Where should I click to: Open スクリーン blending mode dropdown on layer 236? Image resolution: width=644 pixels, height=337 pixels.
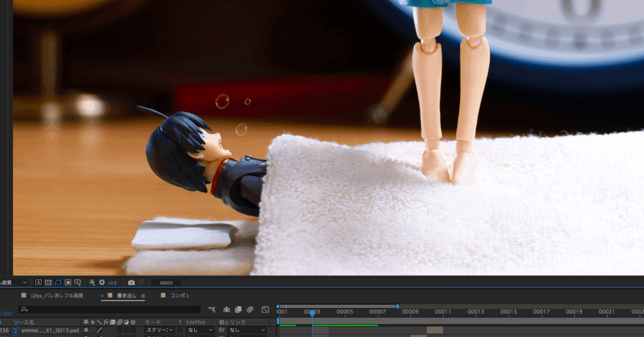tap(160, 330)
